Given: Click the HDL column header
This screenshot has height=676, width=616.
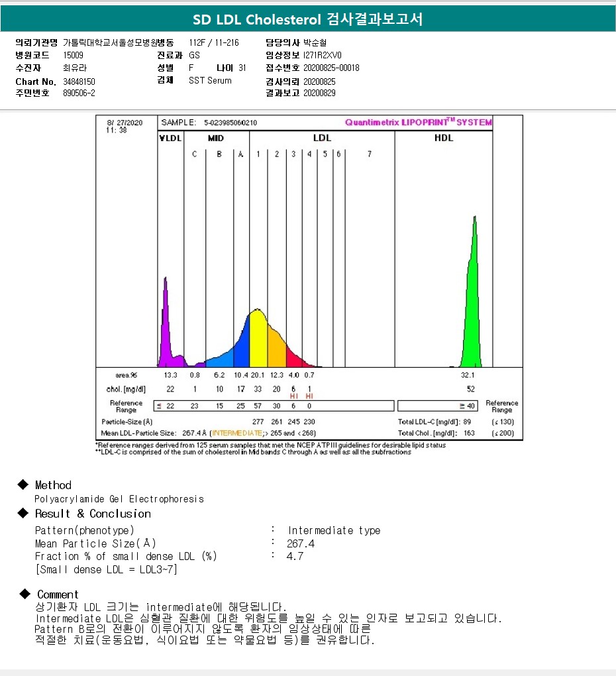Looking at the screenshot, I should [444, 138].
